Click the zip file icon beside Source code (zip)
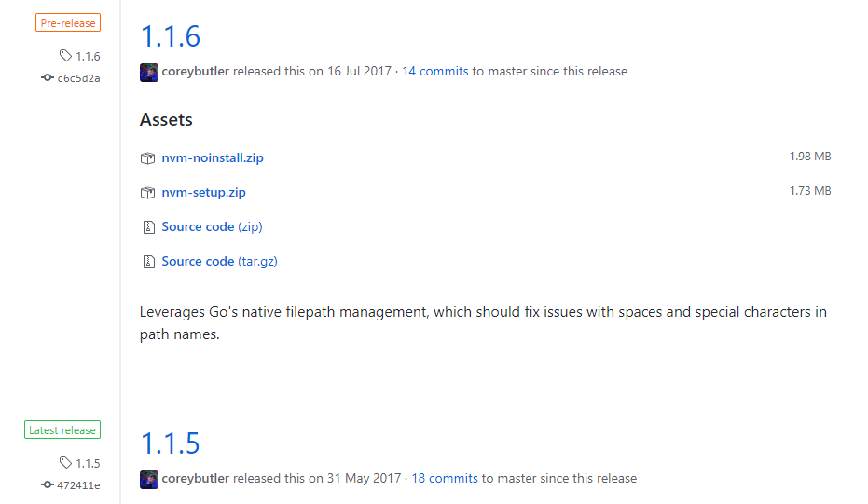Screen dimensions: 868x504 point(148,227)
